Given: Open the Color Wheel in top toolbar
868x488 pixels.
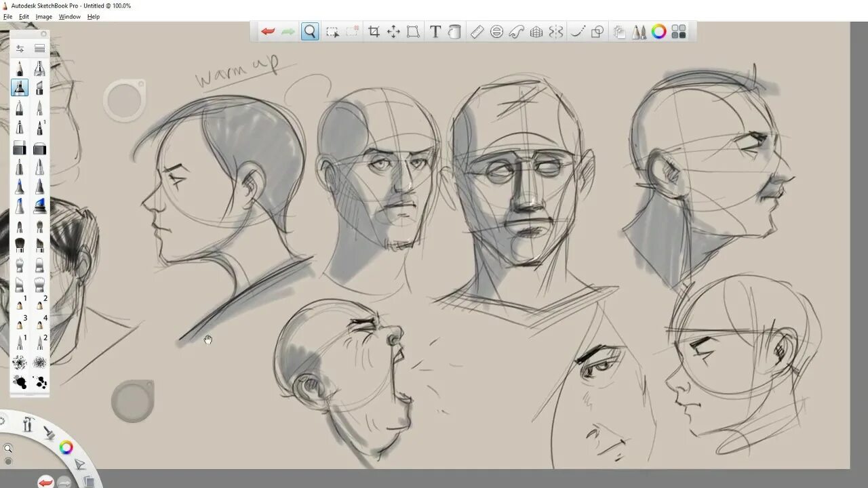Looking at the screenshot, I should [x=658, y=32].
